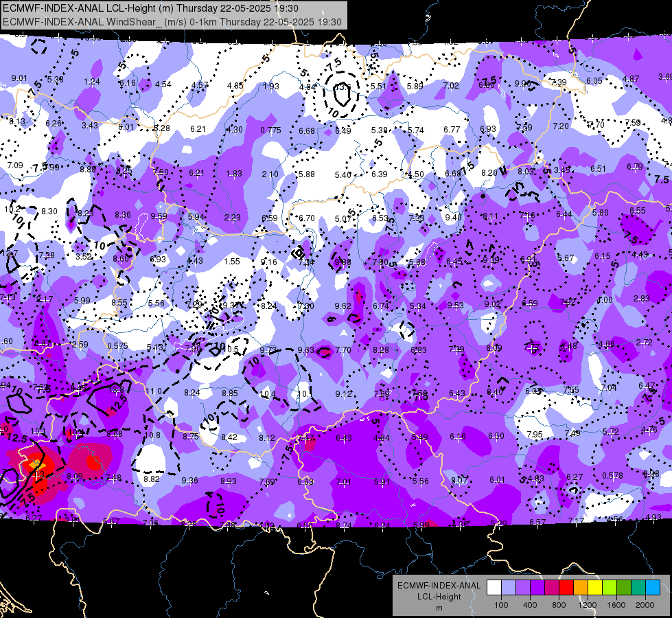Image resolution: width=672 pixels, height=618 pixels.
Task: Click the shear value 2.10
Action: (x=270, y=174)
